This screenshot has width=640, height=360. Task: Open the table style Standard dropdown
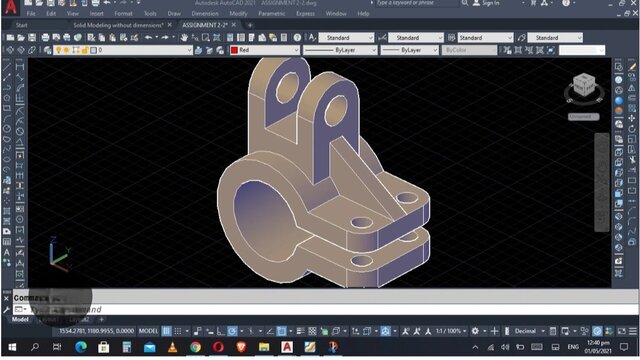[485, 38]
